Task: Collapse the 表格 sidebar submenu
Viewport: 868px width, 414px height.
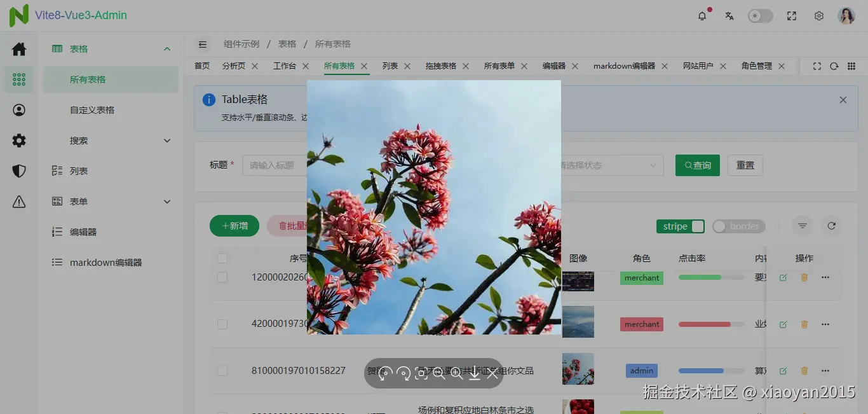Action: (167, 49)
